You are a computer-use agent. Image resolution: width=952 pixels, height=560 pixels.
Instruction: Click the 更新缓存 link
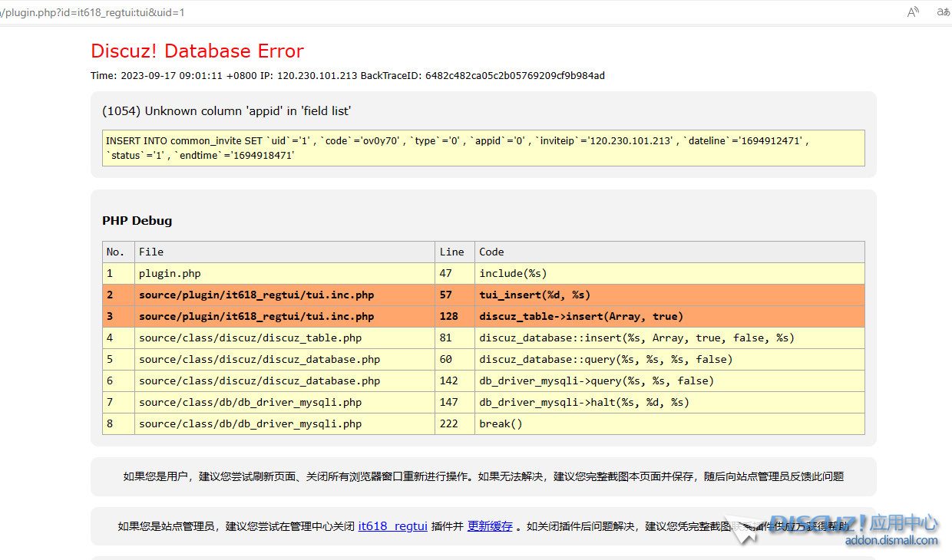click(490, 526)
